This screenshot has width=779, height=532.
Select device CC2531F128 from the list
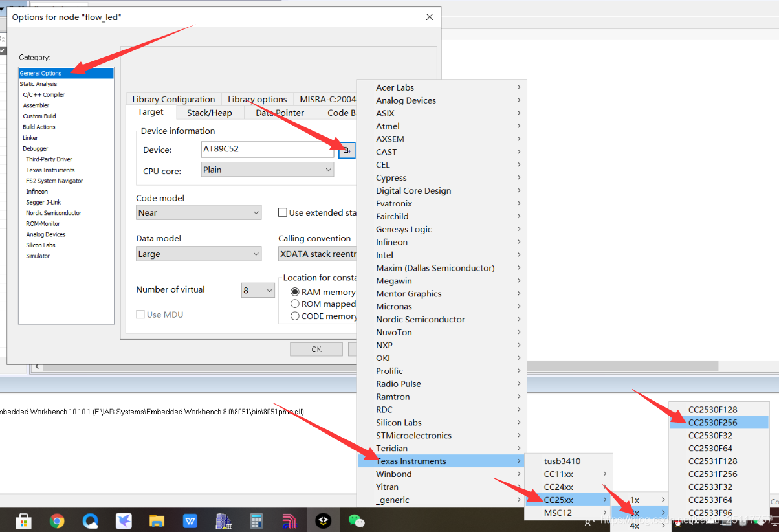719,461
